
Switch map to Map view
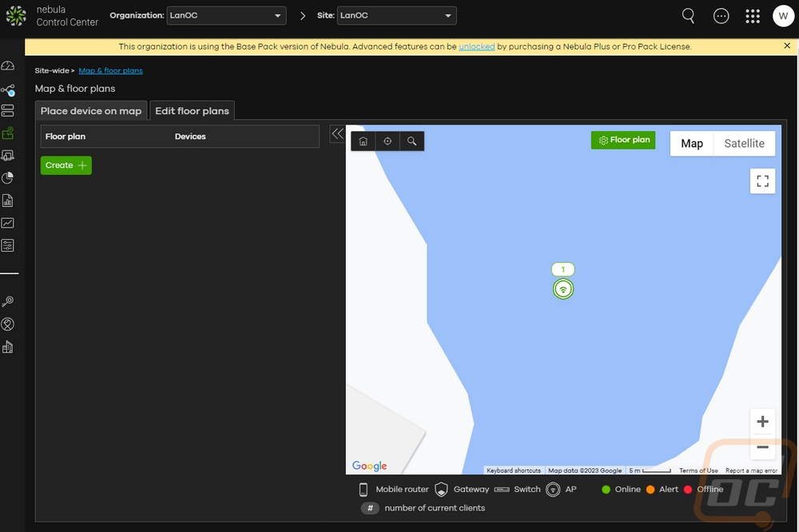tap(692, 144)
